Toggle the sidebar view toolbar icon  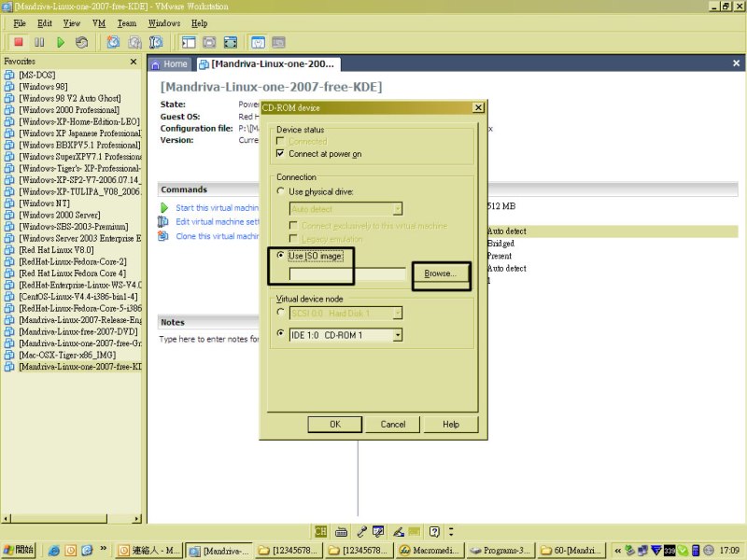pyautogui.click(x=189, y=42)
